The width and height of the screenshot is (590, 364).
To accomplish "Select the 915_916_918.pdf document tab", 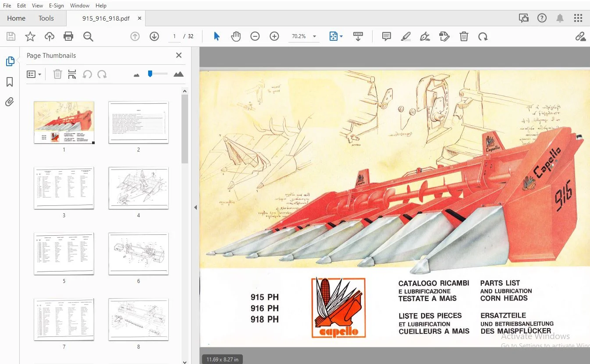I will [x=106, y=18].
